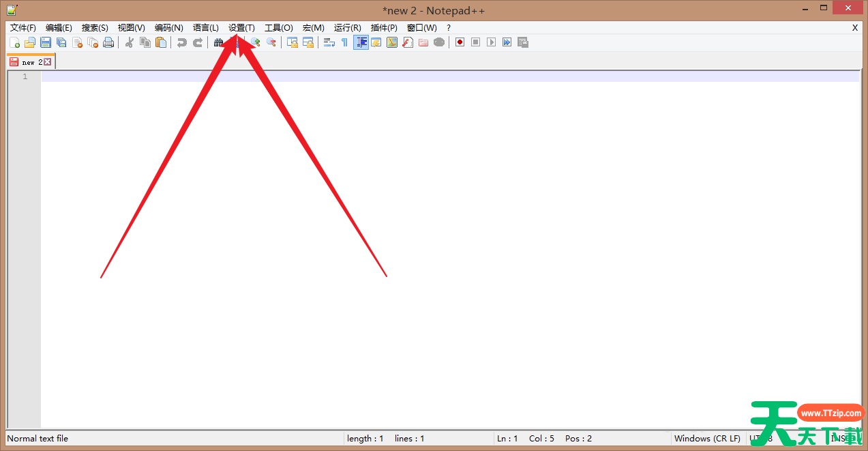Screen dimensions: 868x451
Task: Open the Find dialog via the binoculars icon
Action: 218,42
